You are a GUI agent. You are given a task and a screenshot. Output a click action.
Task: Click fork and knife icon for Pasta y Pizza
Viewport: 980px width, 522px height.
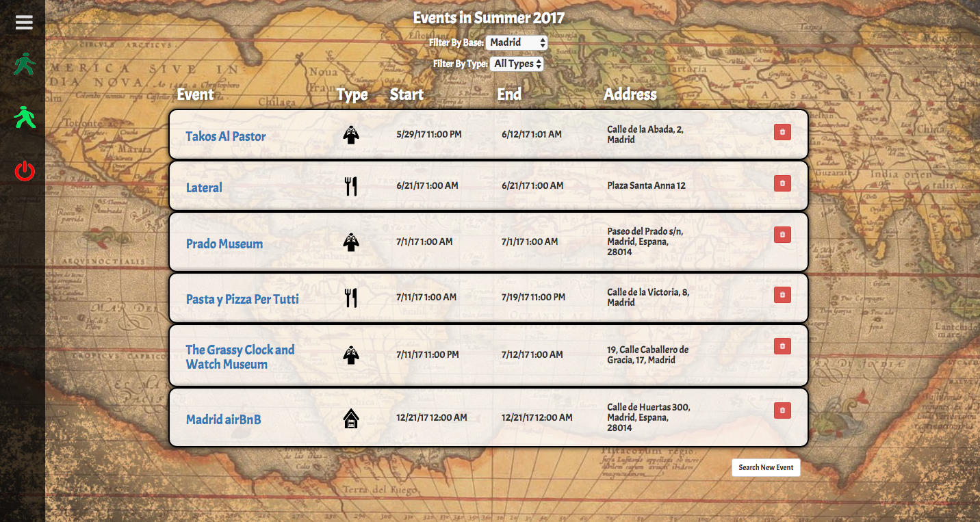[351, 298]
